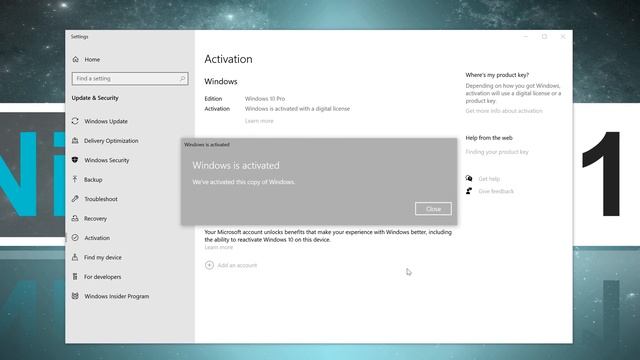Click Learn more under Microsoft account text

click(219, 247)
